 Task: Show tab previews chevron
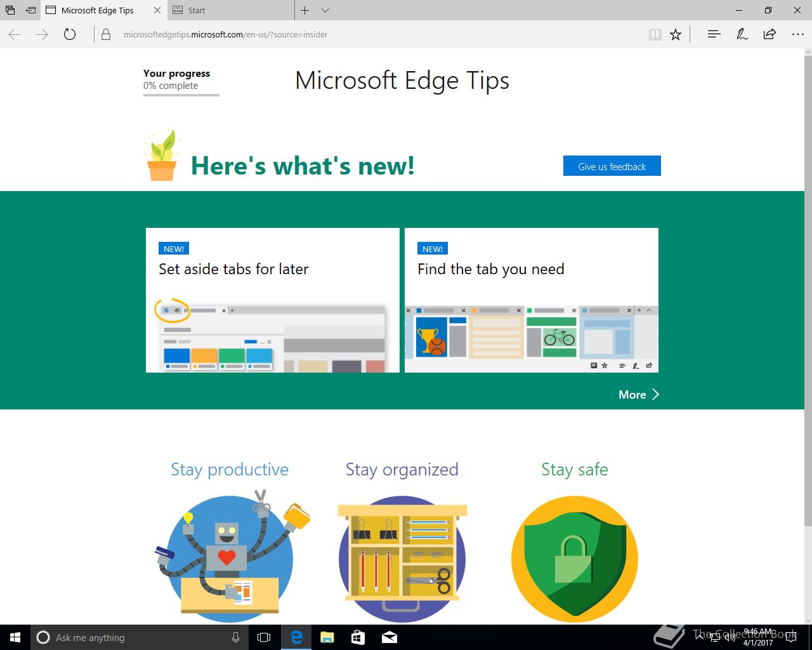coord(325,10)
